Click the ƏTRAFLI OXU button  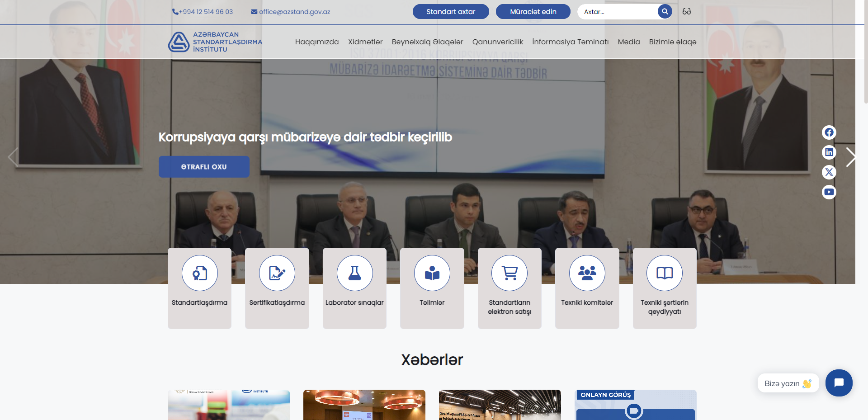pos(204,167)
